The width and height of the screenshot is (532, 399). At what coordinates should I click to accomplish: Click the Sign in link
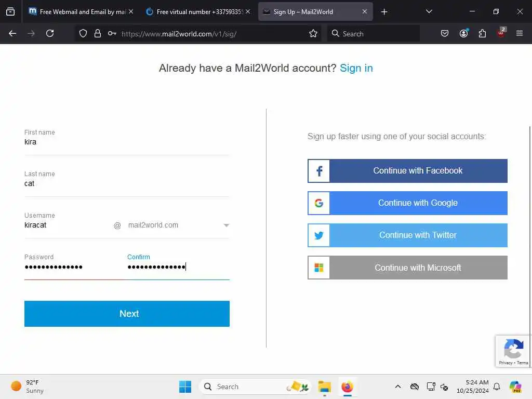(356, 68)
